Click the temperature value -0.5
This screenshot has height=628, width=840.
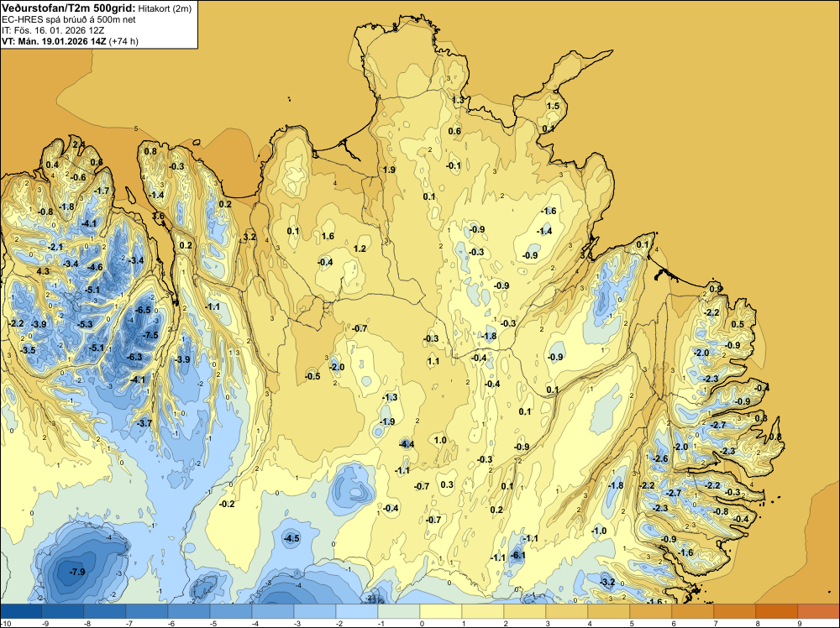[x=312, y=376]
